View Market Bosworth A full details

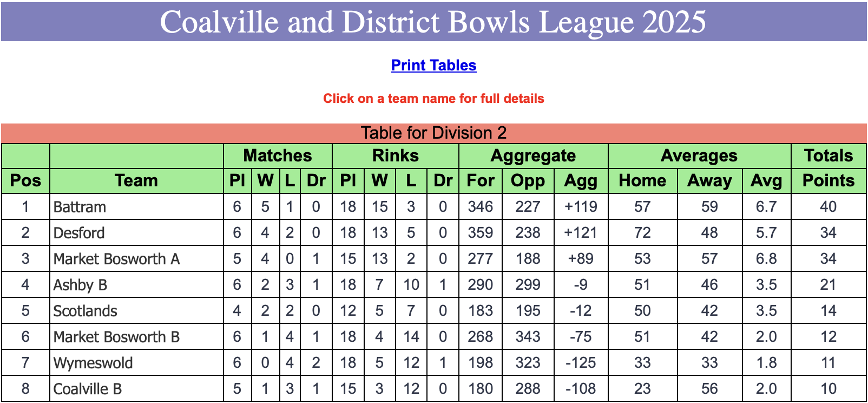pyautogui.click(x=116, y=259)
